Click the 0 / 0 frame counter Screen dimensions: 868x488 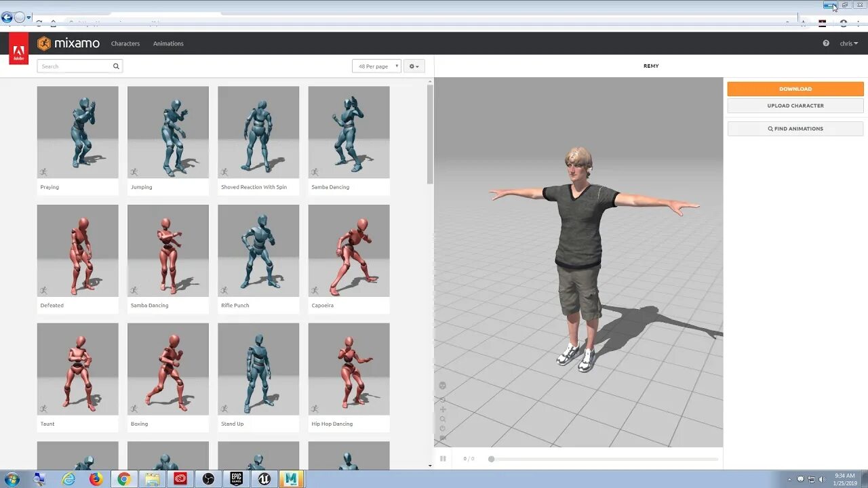click(469, 459)
